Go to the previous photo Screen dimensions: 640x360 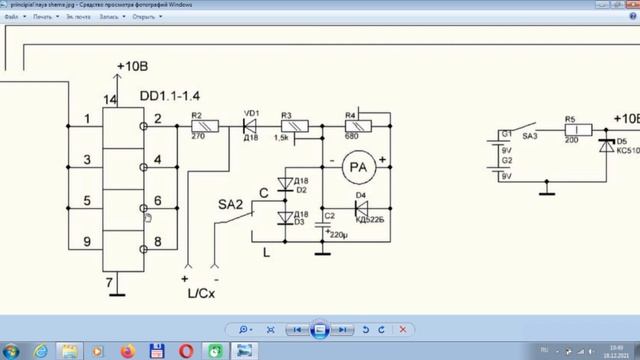[297, 330]
